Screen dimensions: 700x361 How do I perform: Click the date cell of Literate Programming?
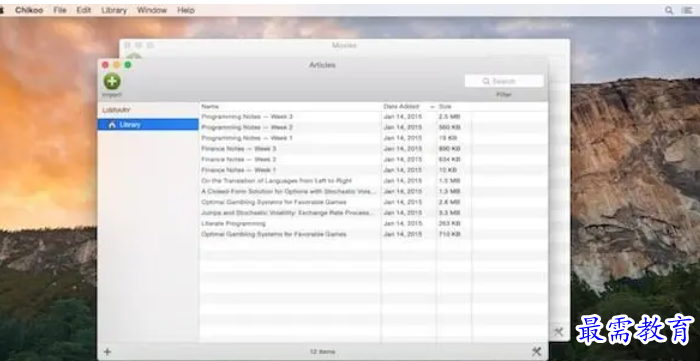click(403, 224)
